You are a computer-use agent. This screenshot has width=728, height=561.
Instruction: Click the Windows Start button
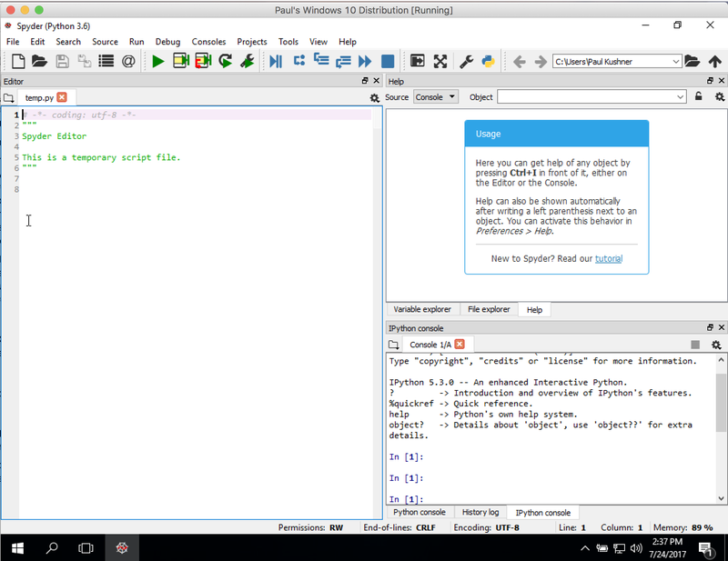tap(17, 548)
